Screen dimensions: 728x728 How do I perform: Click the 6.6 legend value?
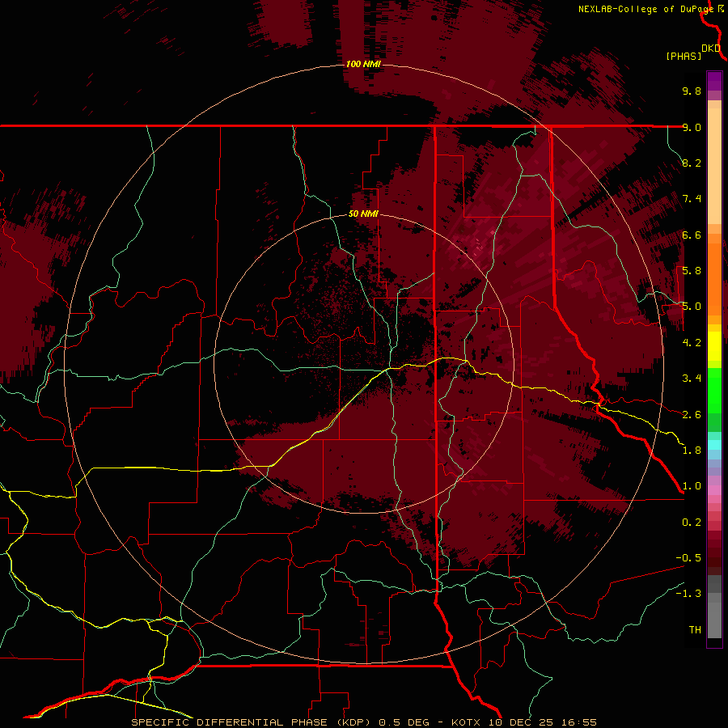pos(692,235)
